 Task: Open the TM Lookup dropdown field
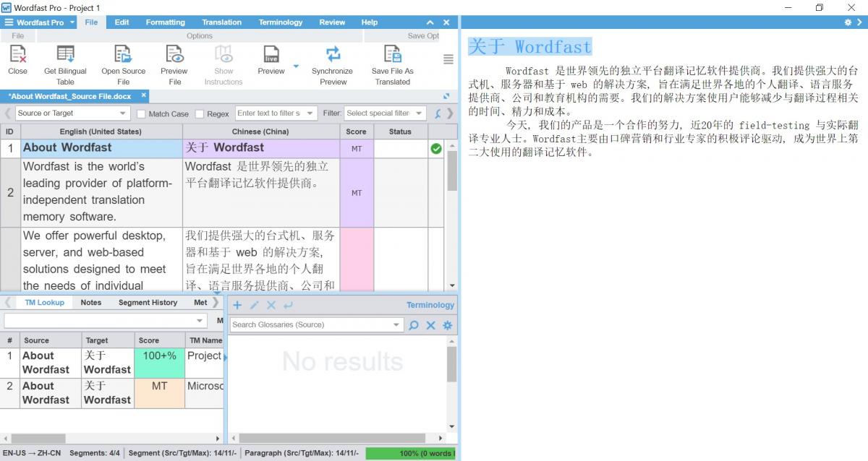point(106,320)
